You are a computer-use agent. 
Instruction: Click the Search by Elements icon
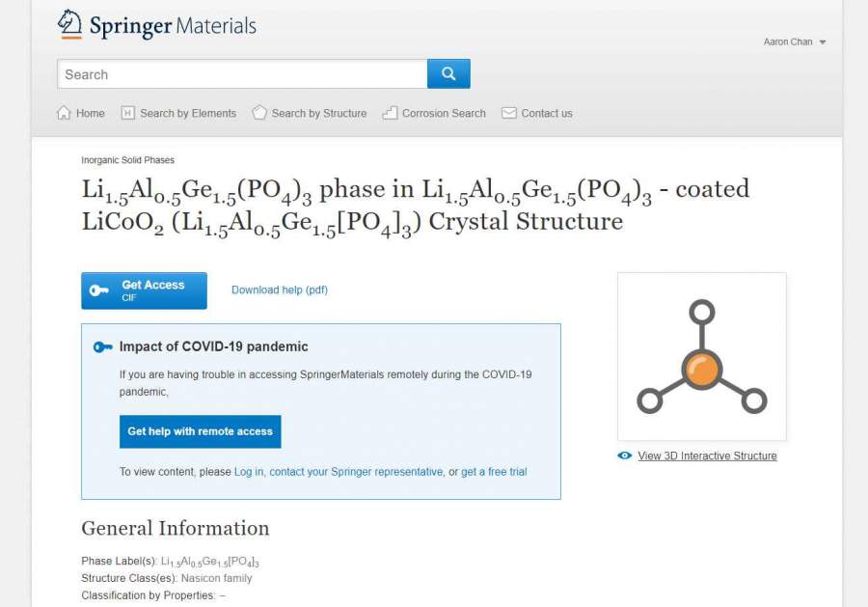click(127, 113)
